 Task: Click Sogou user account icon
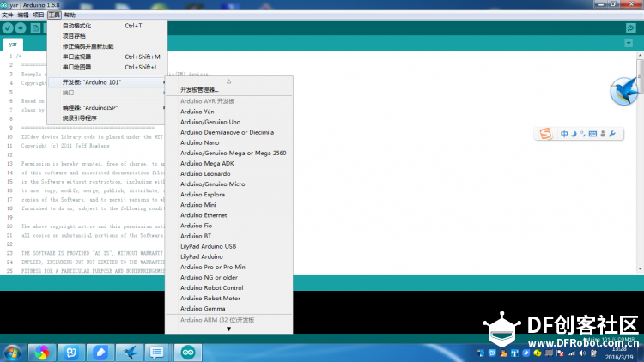[603, 134]
